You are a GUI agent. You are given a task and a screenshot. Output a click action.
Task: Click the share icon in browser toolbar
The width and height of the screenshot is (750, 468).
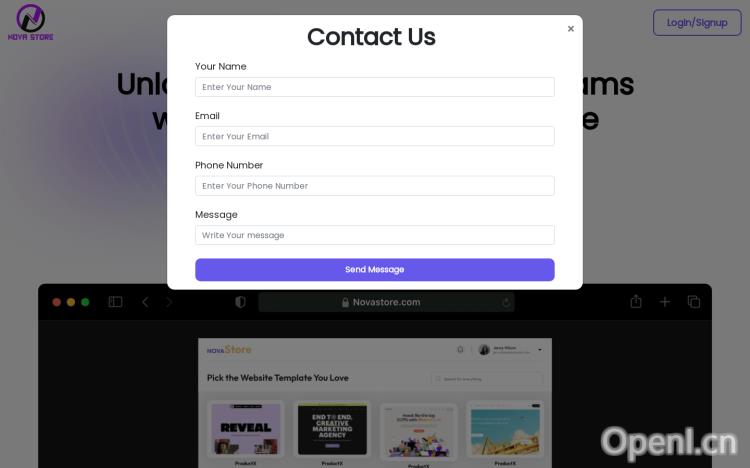click(636, 301)
